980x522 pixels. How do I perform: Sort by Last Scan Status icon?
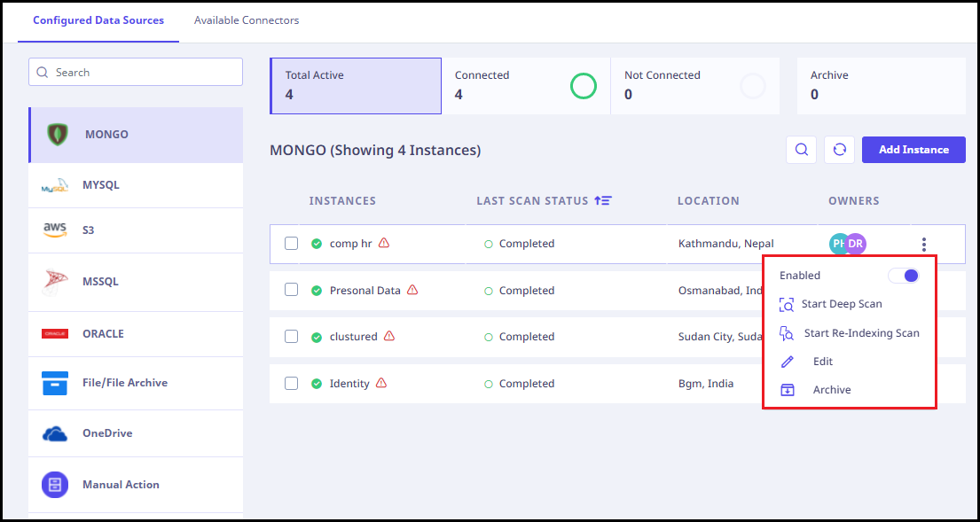coord(602,200)
